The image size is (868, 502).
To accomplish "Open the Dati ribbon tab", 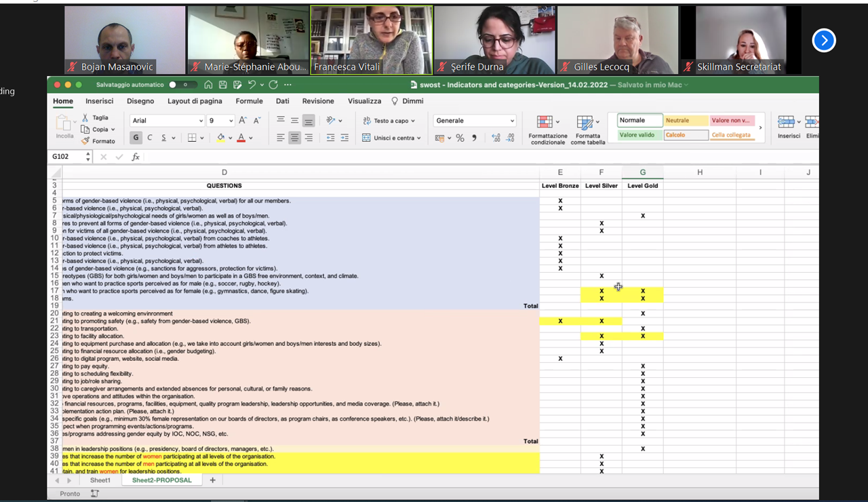I will tap(283, 101).
